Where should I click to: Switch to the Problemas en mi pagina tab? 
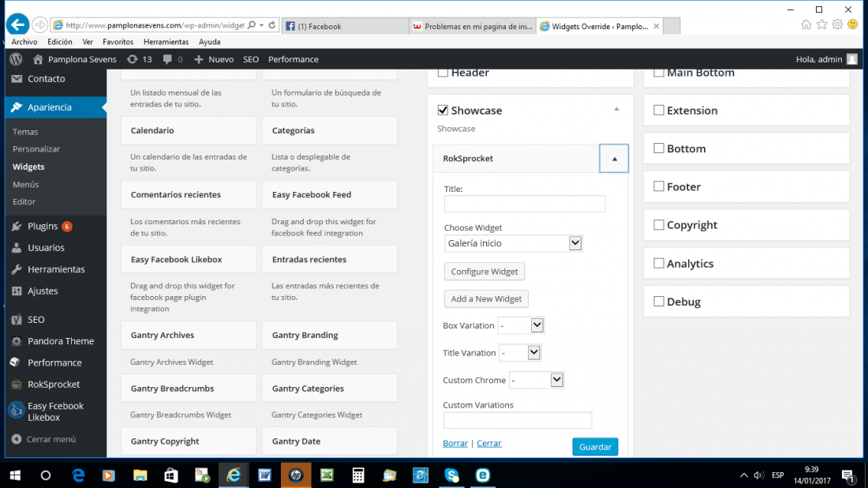473,26
